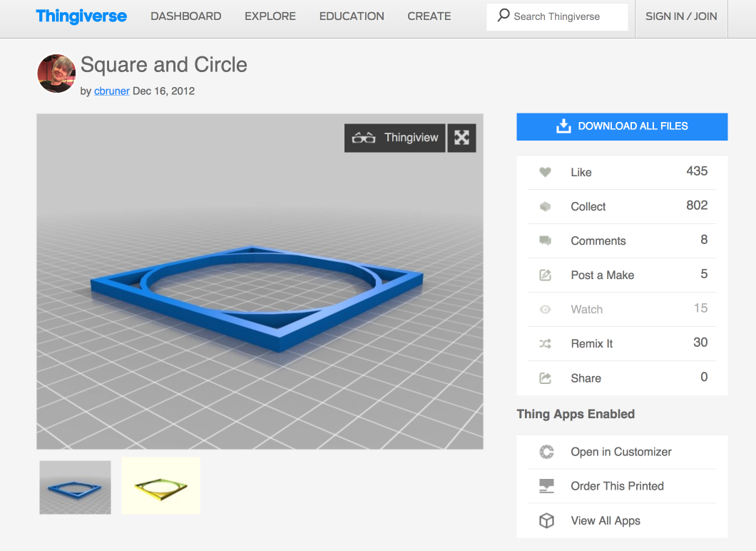Click the Thingiview glasses icon
This screenshot has height=551, width=756.
coord(364,138)
